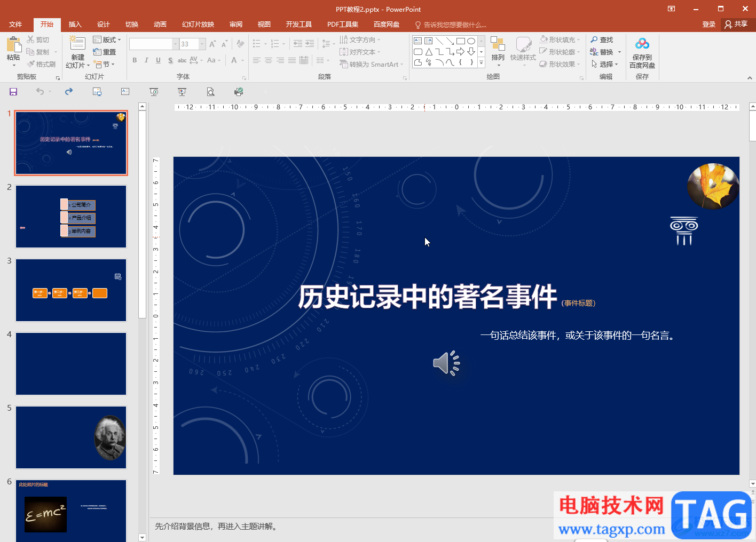Image resolution: width=756 pixels, height=542 pixels.
Task: Collapse the ribbon with the chevron arrow
Action: click(x=750, y=78)
